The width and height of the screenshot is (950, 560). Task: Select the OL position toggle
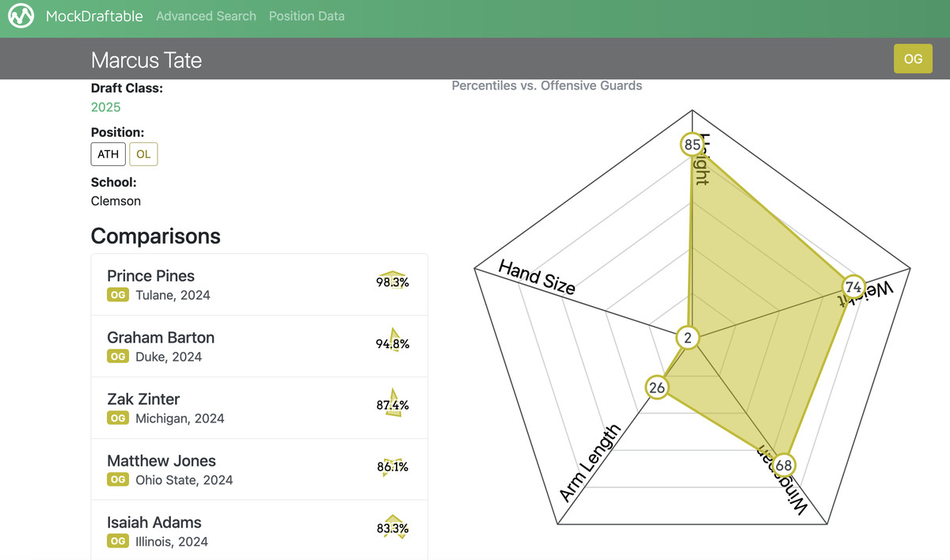143,154
